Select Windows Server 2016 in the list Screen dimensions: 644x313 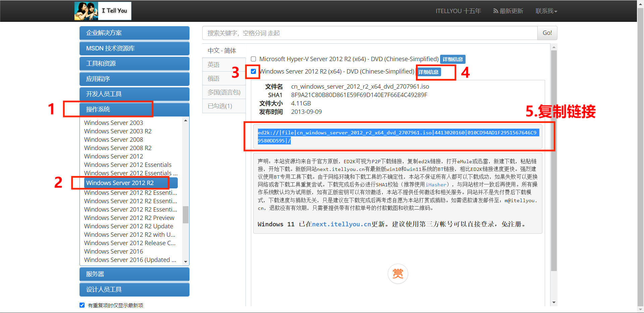pyautogui.click(x=114, y=251)
